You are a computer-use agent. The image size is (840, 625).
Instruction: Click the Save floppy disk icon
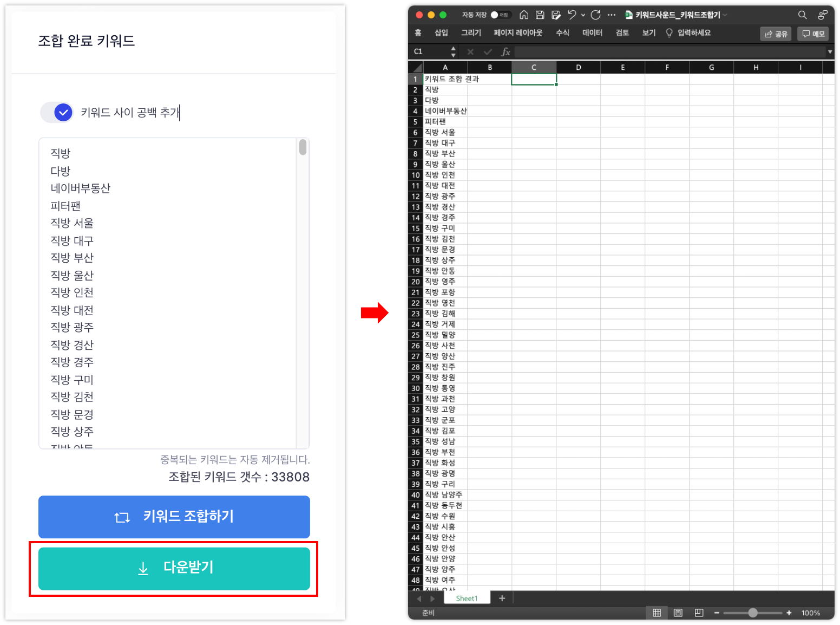coord(540,15)
